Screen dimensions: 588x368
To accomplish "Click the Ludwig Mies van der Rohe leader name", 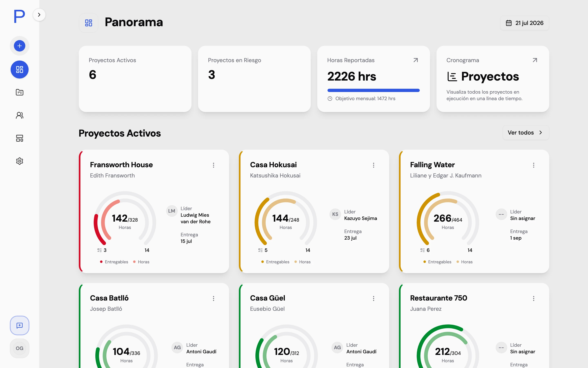I will [196, 218].
